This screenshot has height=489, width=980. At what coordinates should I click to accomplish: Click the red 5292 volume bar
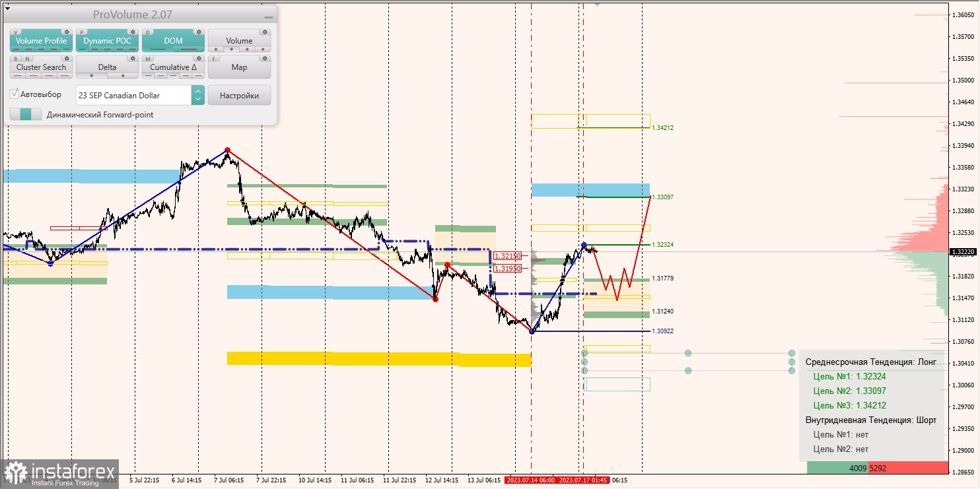click(x=907, y=468)
